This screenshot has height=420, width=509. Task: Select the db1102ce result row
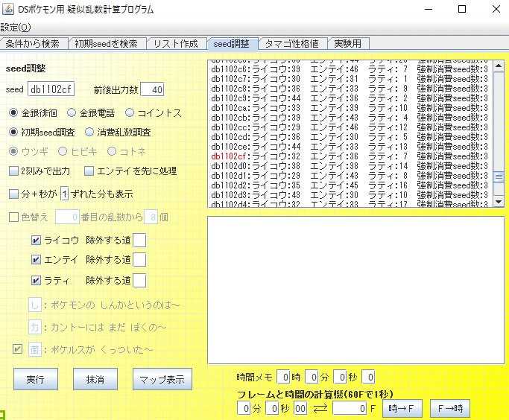coord(350,147)
